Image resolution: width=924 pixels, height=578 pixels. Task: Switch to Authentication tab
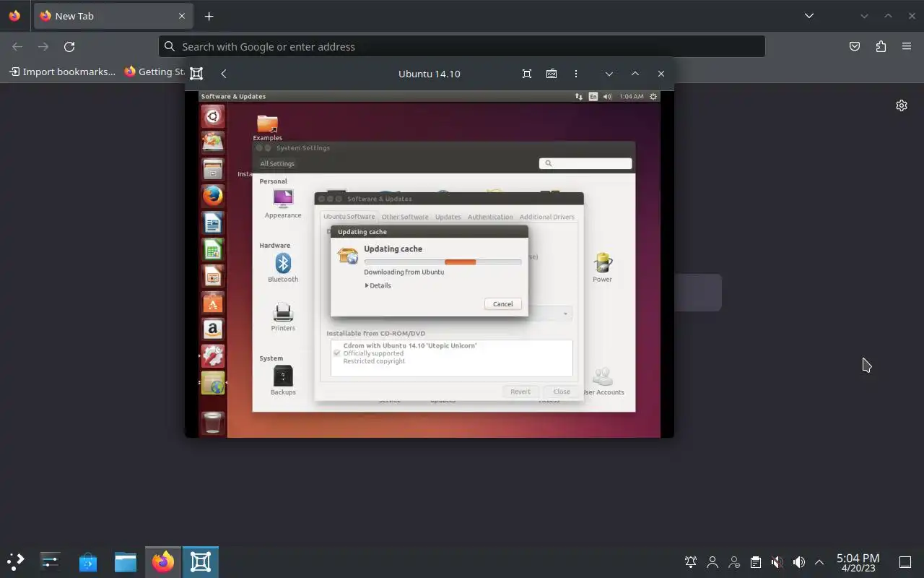(490, 217)
